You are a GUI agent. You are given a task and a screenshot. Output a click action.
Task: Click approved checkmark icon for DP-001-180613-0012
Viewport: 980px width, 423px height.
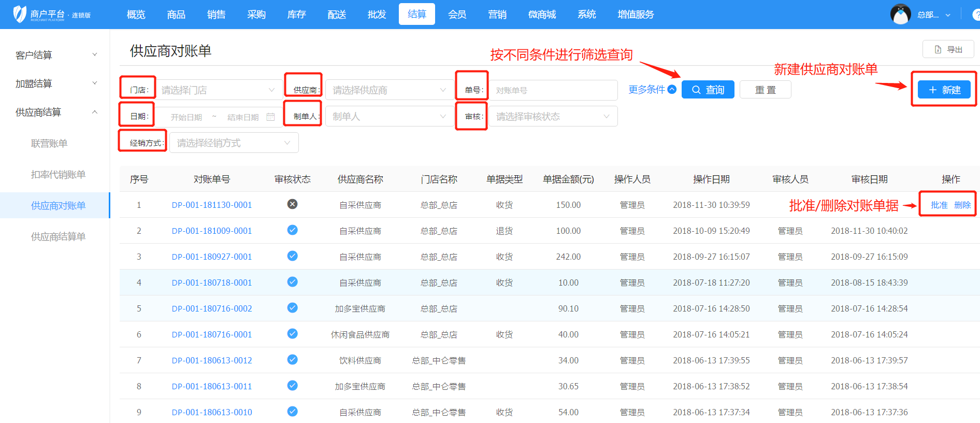[292, 360]
